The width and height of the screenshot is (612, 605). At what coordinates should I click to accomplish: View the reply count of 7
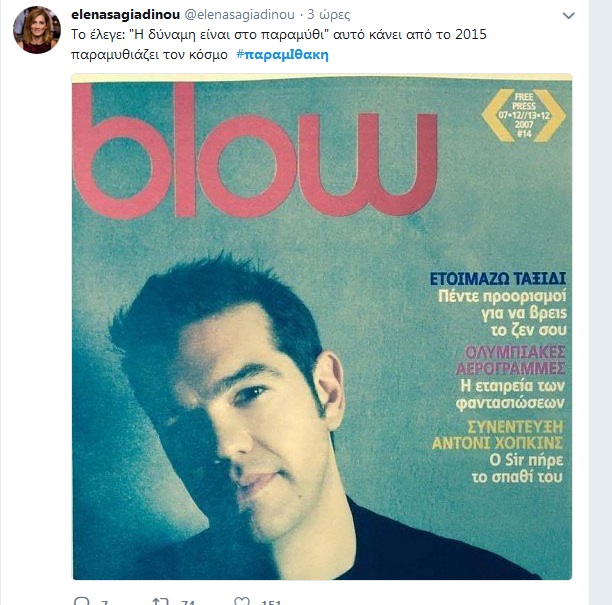pos(104,602)
